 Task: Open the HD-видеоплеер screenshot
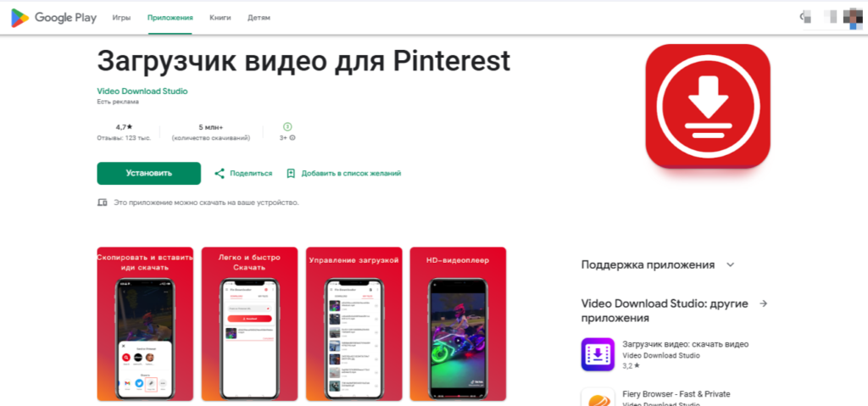click(459, 324)
